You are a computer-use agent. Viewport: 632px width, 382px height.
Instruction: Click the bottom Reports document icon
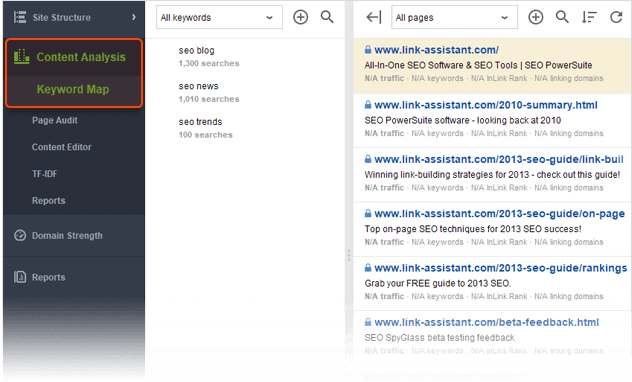tap(20, 277)
